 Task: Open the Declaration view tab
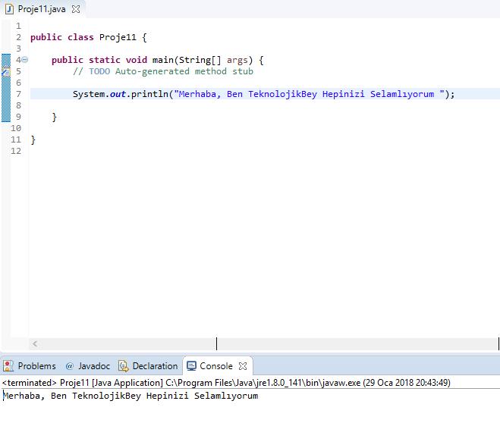pos(154,365)
